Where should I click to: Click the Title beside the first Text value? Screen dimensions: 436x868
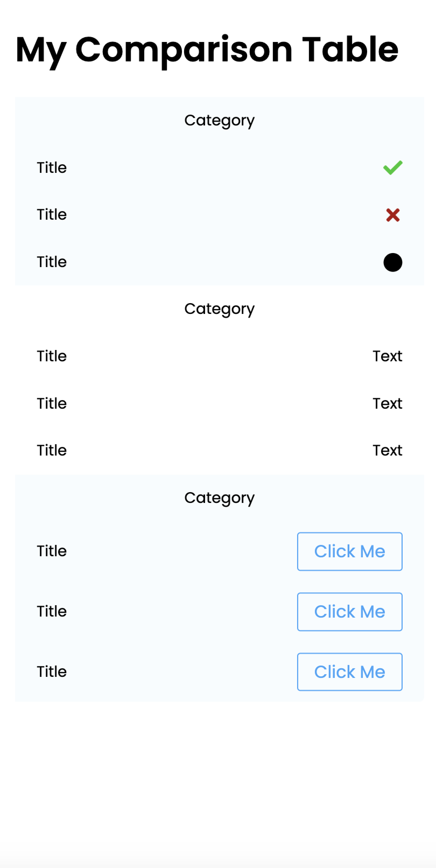point(52,356)
